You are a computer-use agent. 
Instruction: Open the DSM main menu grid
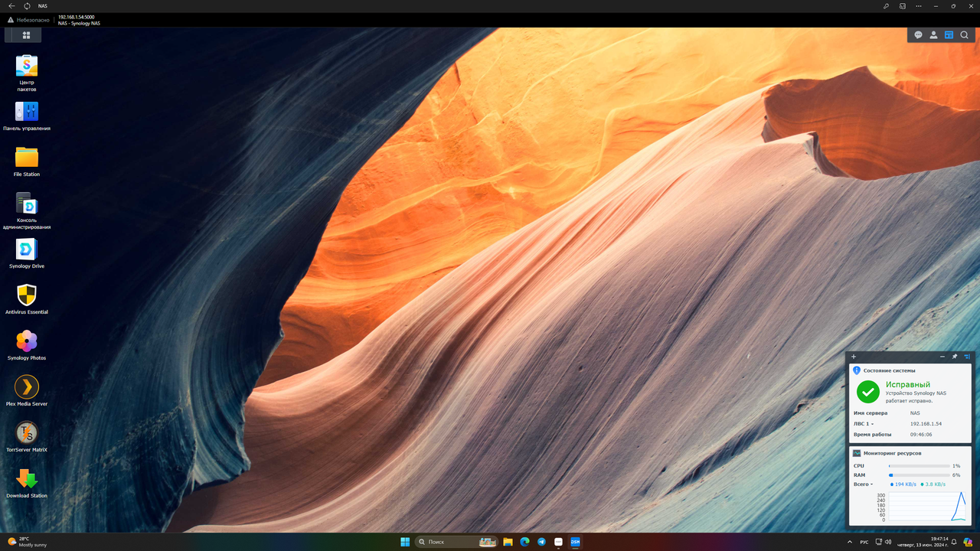pyautogui.click(x=26, y=35)
